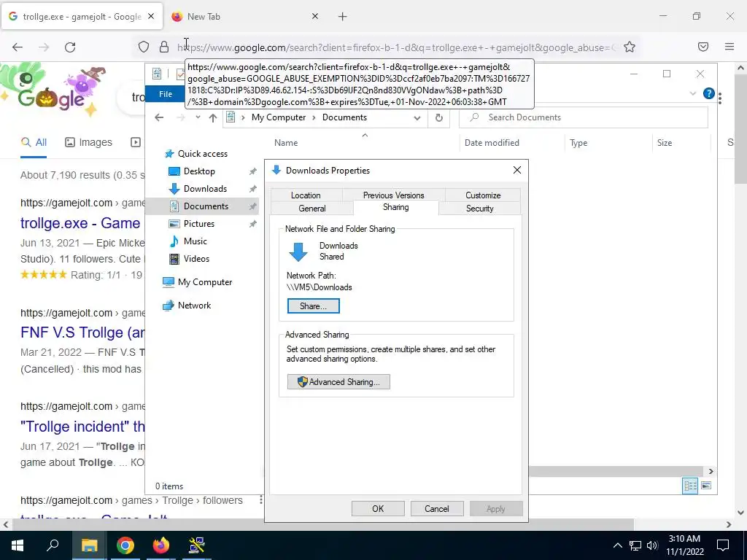Open a new Firefox tab with plus
This screenshot has height=560, width=747.
(x=343, y=17)
